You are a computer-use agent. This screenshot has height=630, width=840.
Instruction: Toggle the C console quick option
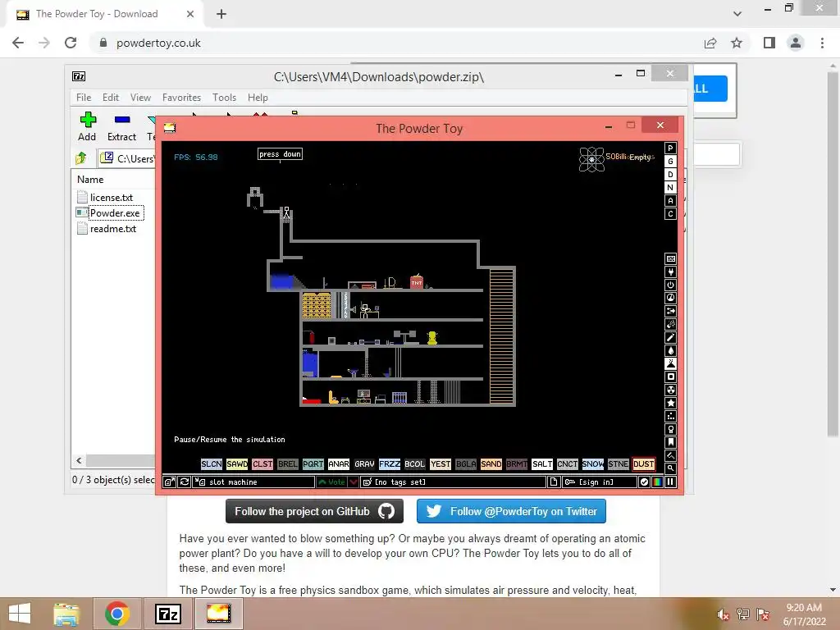click(x=670, y=214)
